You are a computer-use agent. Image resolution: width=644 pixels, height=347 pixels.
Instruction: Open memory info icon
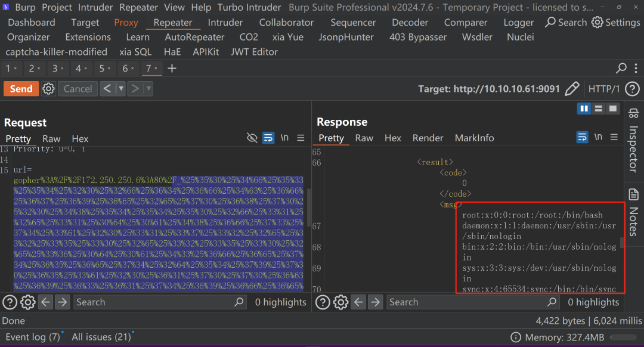515,337
